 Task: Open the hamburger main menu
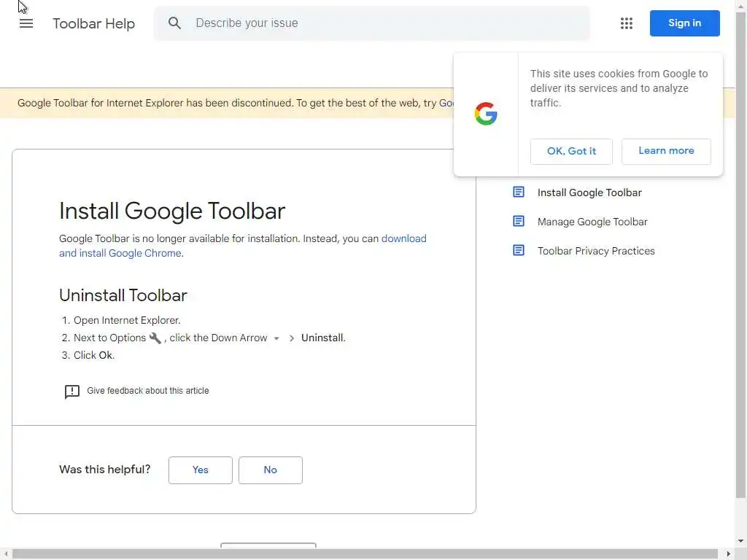(26, 23)
